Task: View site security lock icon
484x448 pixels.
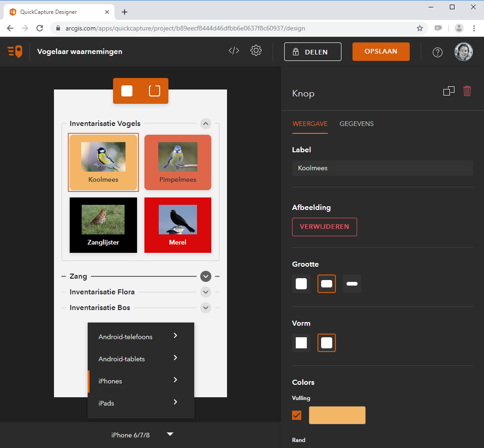Action: (58, 29)
